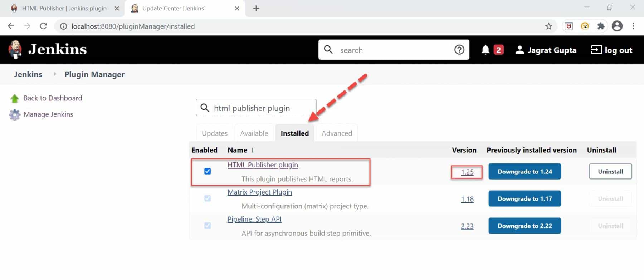The image size is (644, 280).
Task: Click Previously installed version column header
Action: pos(532,150)
